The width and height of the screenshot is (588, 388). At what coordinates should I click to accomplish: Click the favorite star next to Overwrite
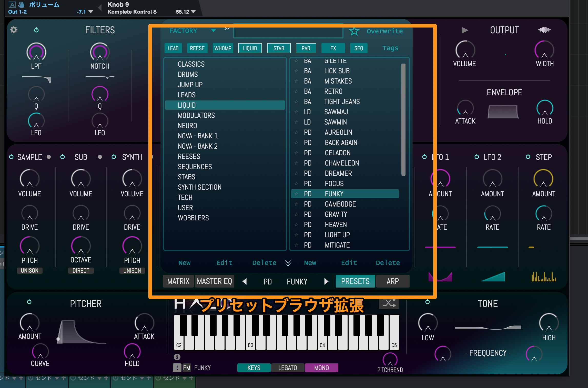coord(354,31)
